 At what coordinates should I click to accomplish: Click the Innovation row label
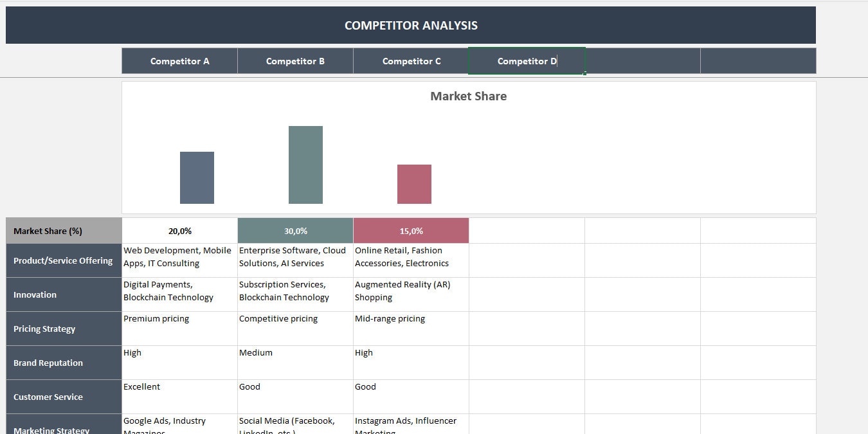pyautogui.click(x=62, y=294)
